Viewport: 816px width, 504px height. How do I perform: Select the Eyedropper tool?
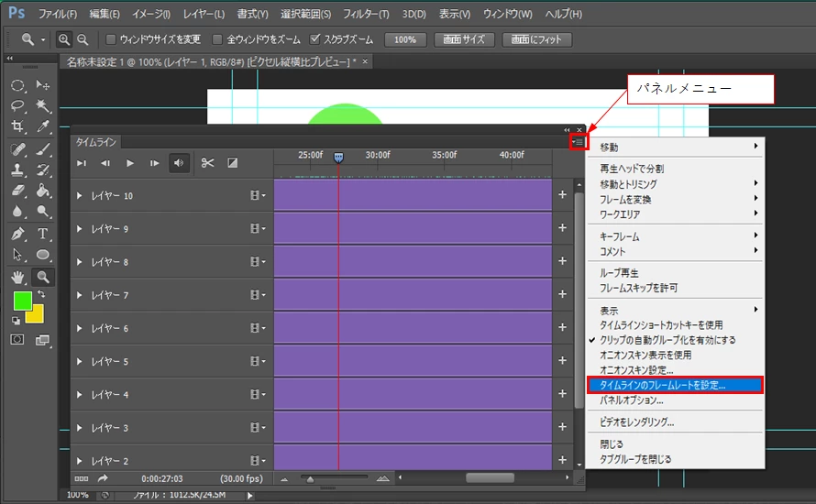[x=43, y=126]
